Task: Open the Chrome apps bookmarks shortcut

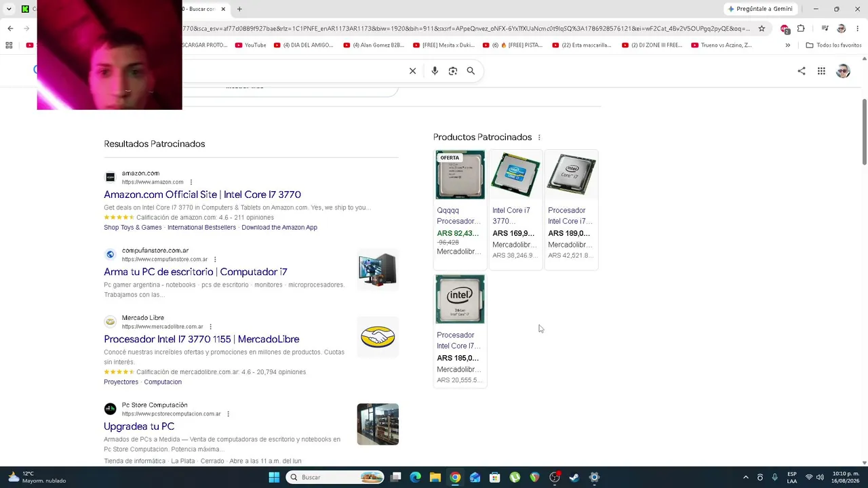Action: point(9,45)
